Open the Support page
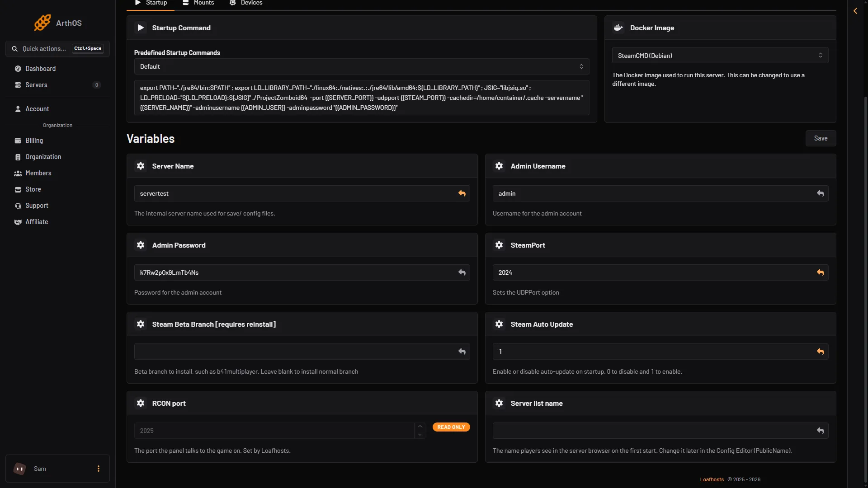The image size is (868, 488). coord(57,206)
